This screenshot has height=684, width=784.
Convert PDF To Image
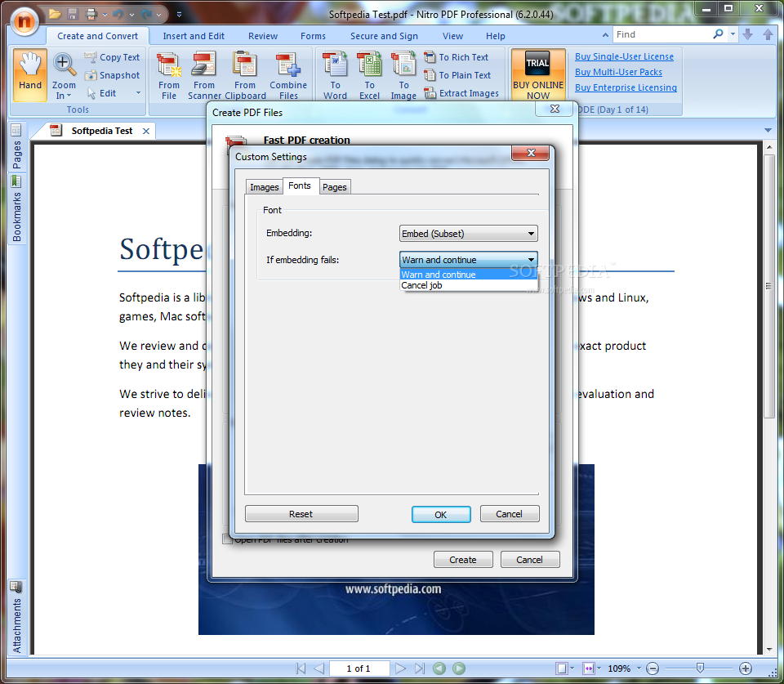pyautogui.click(x=403, y=75)
